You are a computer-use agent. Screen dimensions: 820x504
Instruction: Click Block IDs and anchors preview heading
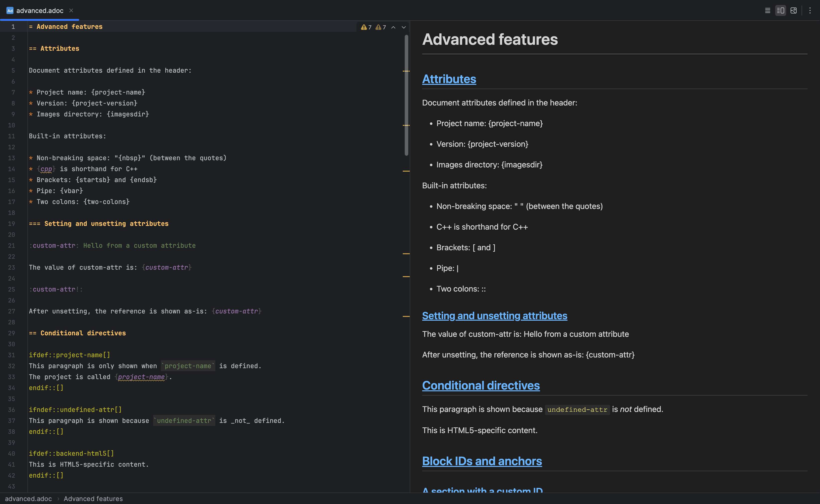pyautogui.click(x=481, y=461)
